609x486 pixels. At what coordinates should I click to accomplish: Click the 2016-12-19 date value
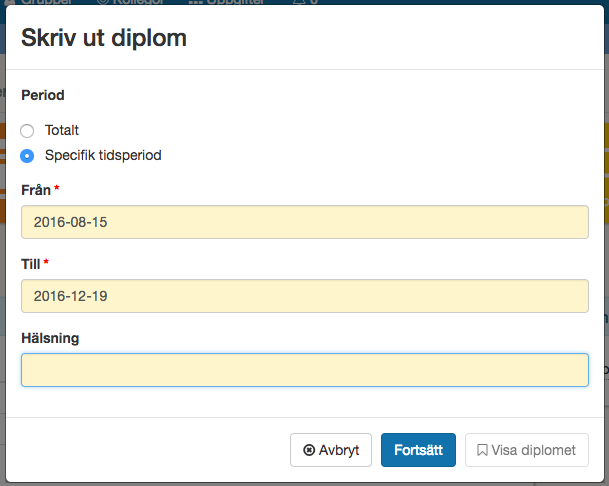coord(70,296)
